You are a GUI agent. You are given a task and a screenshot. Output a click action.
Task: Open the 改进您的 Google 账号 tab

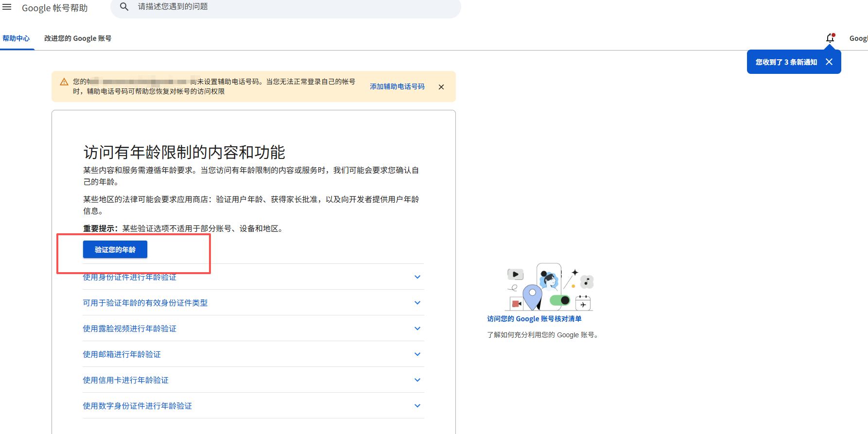click(x=78, y=38)
